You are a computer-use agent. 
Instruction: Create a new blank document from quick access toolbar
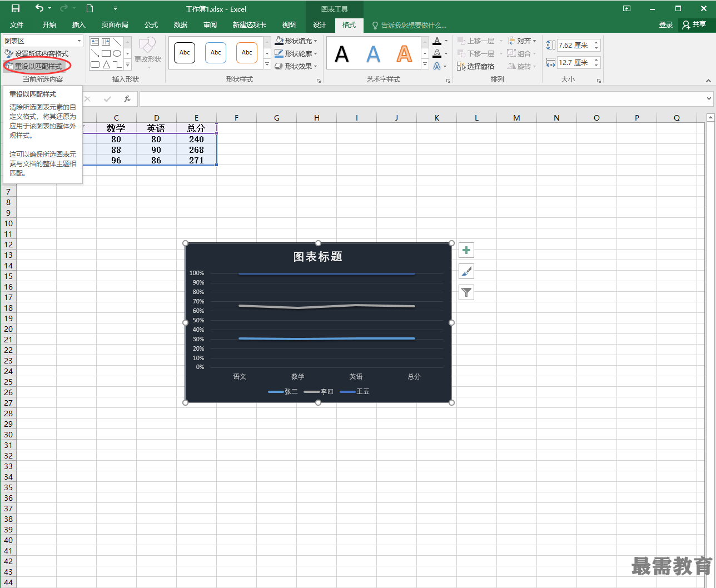pos(89,8)
